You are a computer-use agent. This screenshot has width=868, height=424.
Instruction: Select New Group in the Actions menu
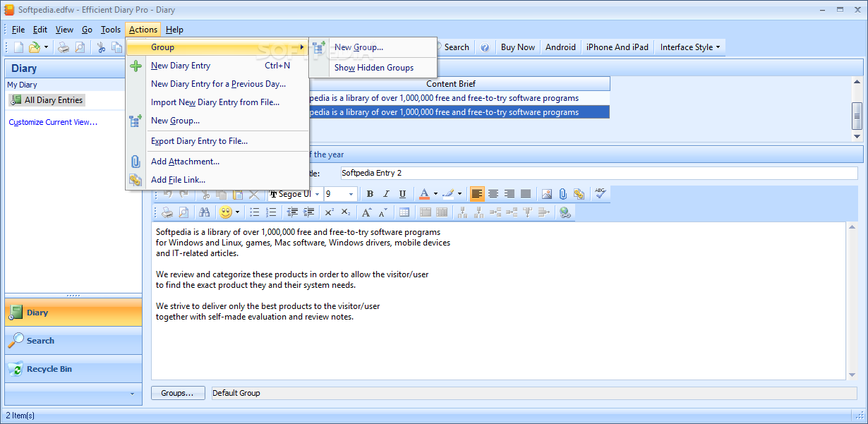point(217,121)
